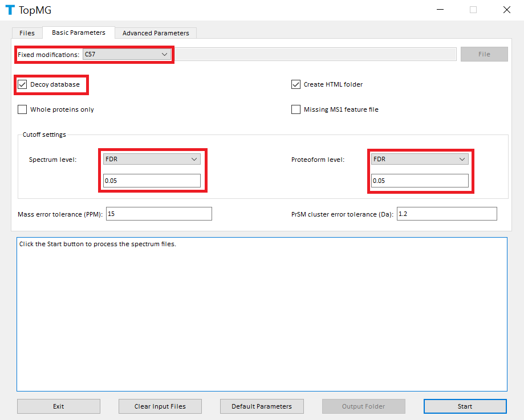Select the Basic Parameters tab

79,32
